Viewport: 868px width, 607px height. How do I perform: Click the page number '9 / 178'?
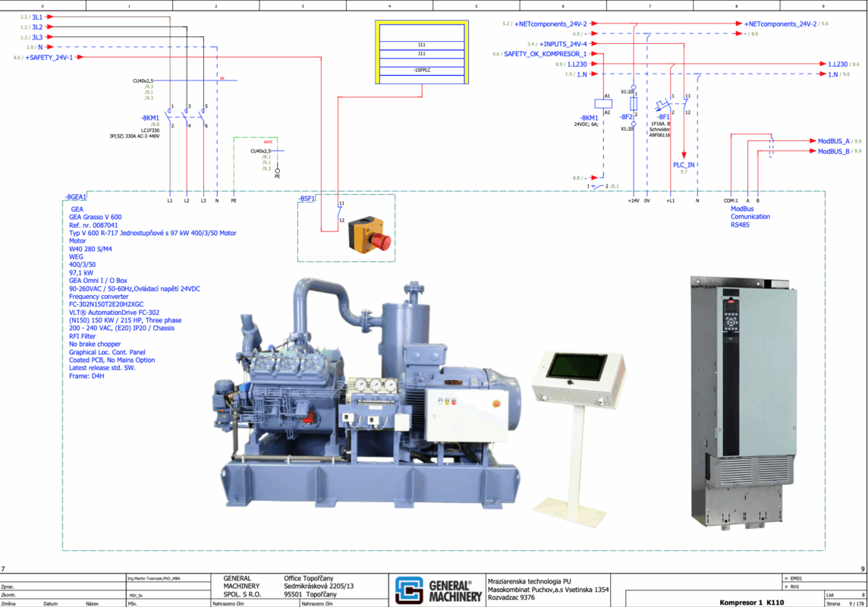pyautogui.click(x=857, y=604)
